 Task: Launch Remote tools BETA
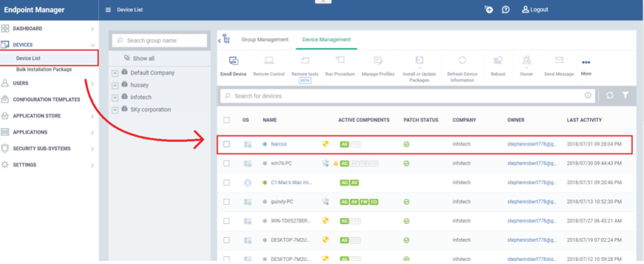(x=305, y=61)
